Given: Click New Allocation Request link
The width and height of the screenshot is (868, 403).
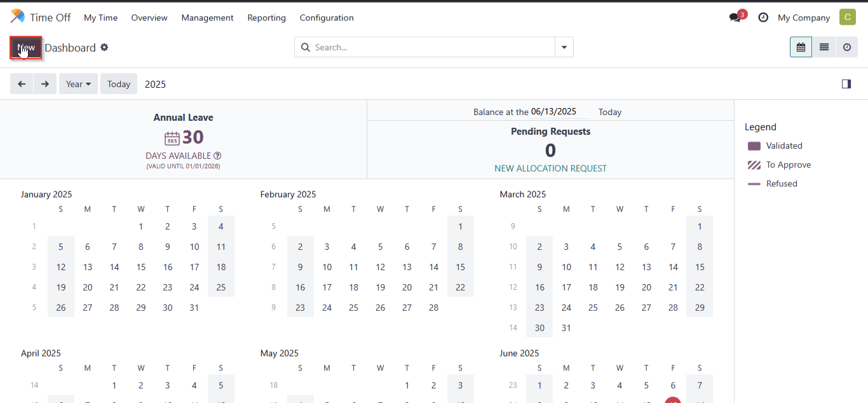Looking at the screenshot, I should tap(550, 168).
